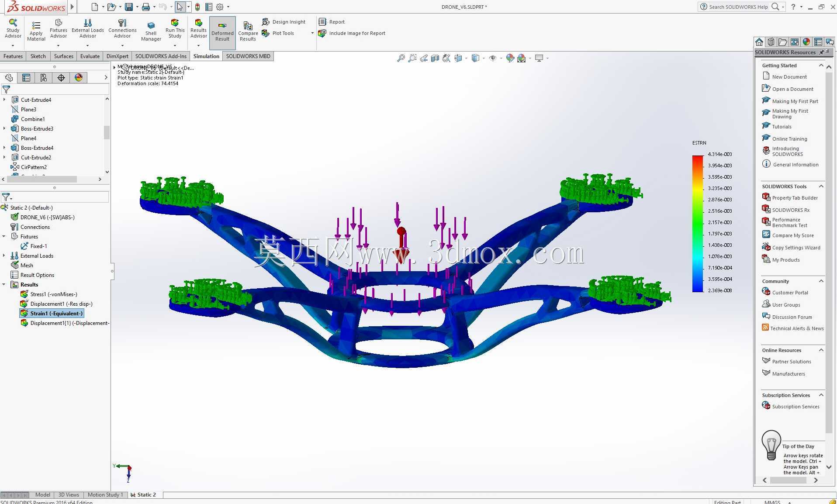Collapse the Community section
This screenshot has height=504, width=837.
point(821,281)
